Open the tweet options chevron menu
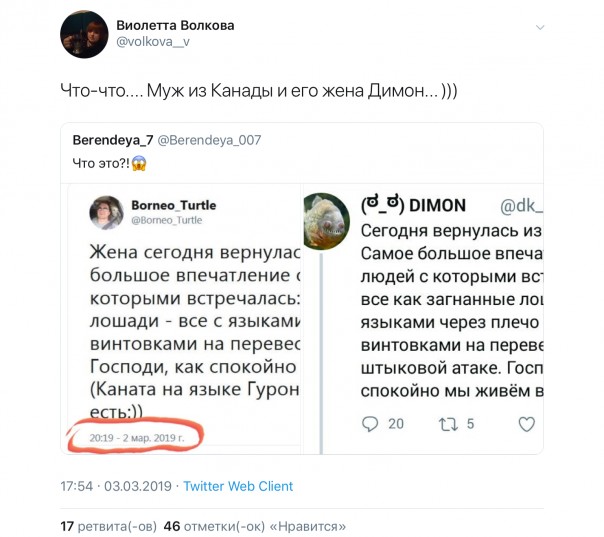This screenshot has width=604, height=537. coord(541,28)
